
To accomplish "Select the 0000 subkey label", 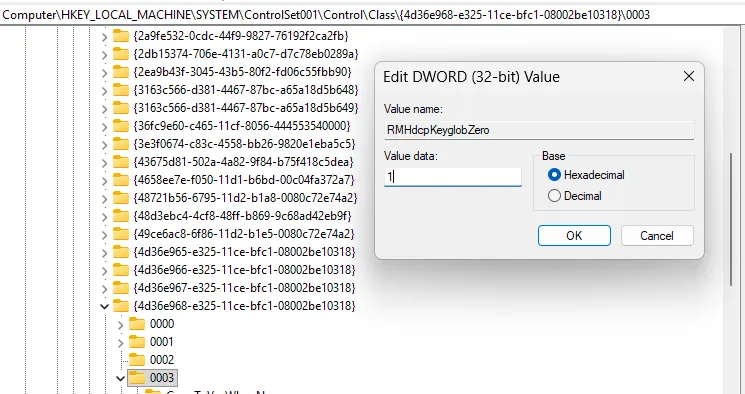I will pyautogui.click(x=162, y=324).
